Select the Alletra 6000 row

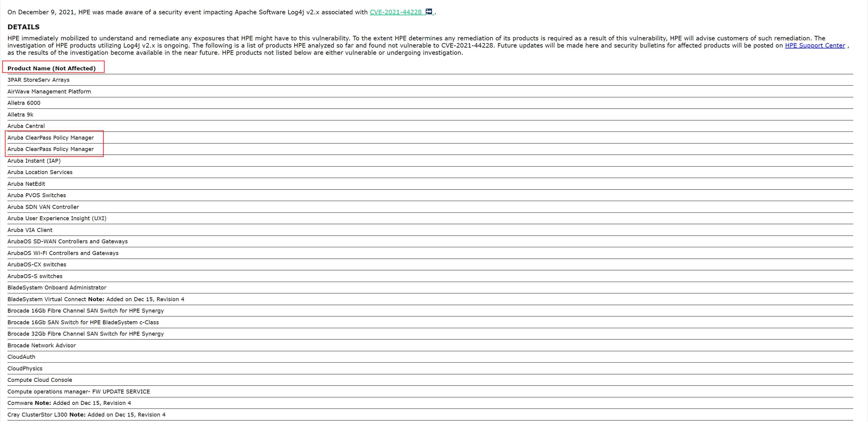(x=24, y=103)
